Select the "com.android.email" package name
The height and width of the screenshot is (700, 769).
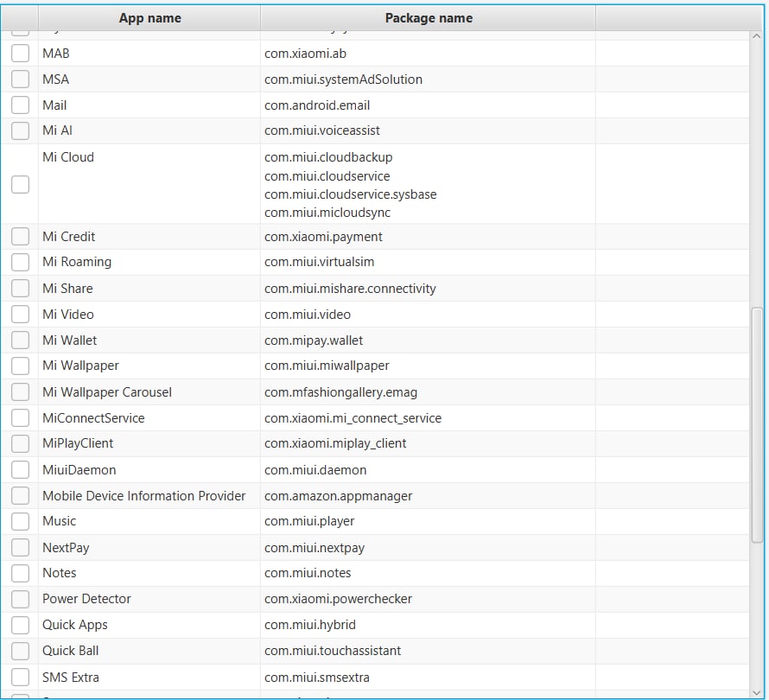pyautogui.click(x=317, y=105)
